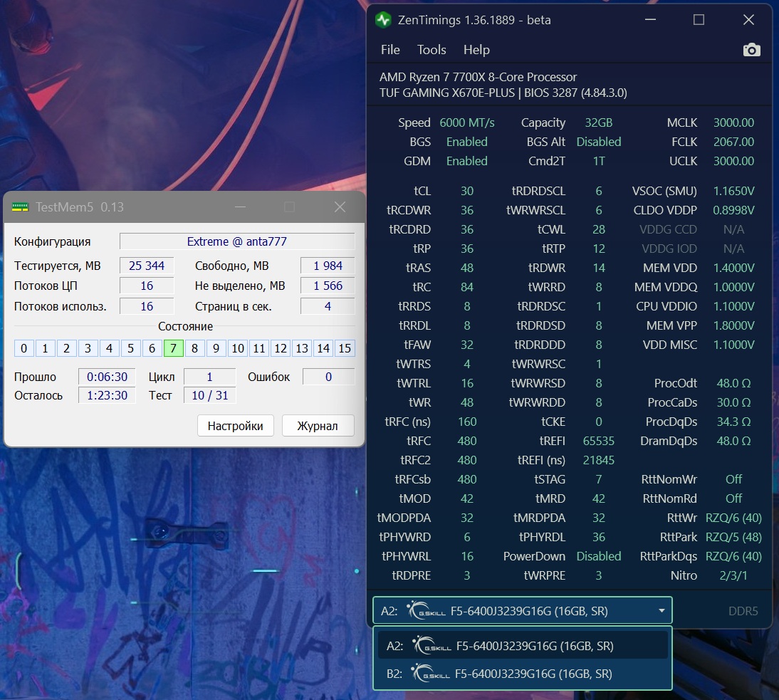Viewport: 779px width, 700px height.
Task: Click the G.Skill logo in the A2 combo box
Action: click(427, 610)
